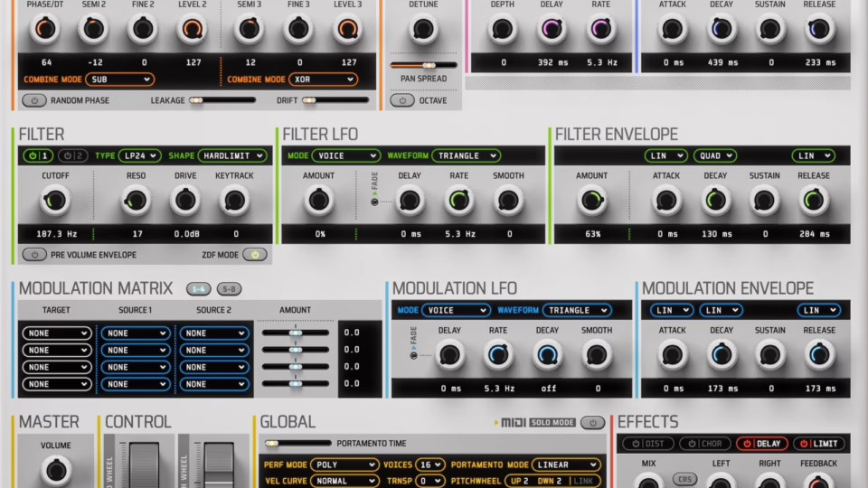
Task: Adjust the Filter RESO knob
Action: click(136, 201)
